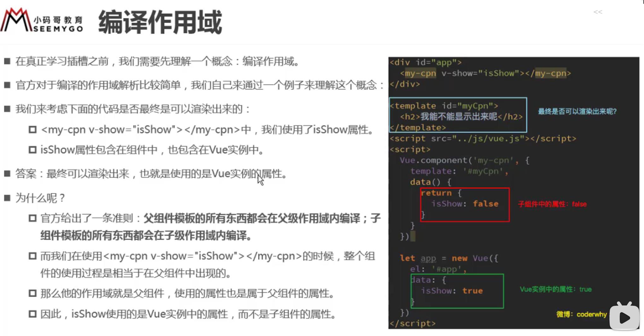Click the line 为什么呢?
This screenshot has height=336, width=644.
pos(40,198)
